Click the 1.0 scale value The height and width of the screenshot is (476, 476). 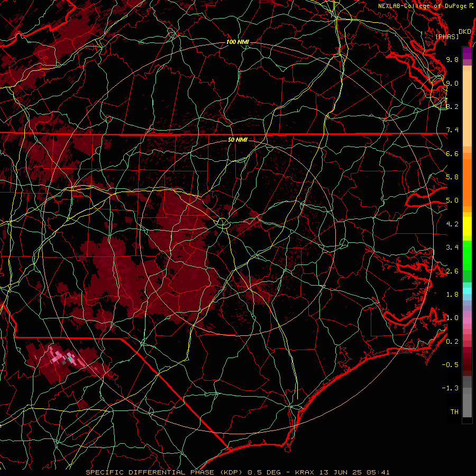452,318
